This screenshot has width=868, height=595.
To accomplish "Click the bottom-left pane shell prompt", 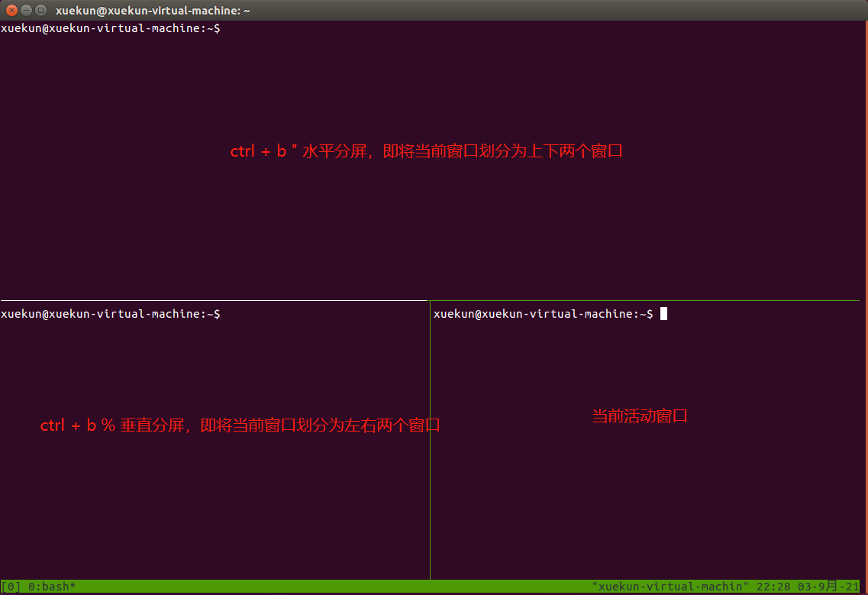I will (x=111, y=314).
